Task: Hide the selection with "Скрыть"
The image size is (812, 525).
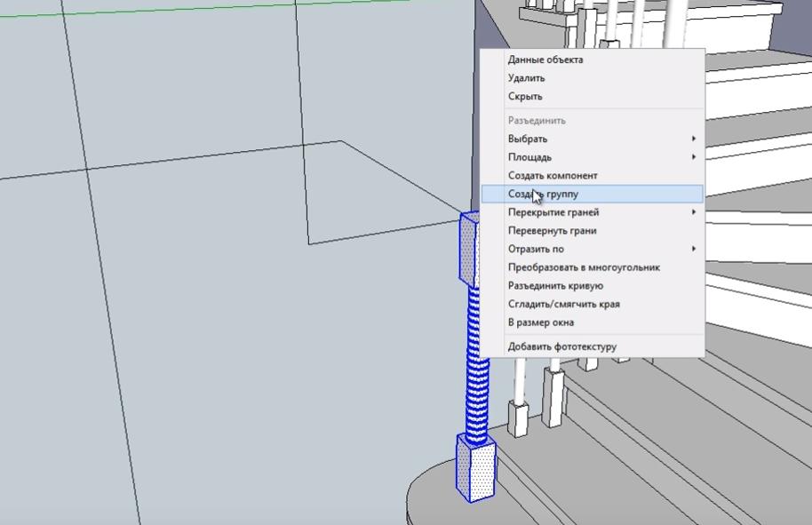Action: (x=525, y=96)
